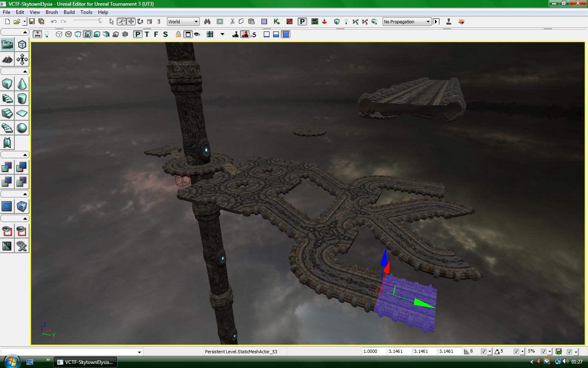The height and width of the screenshot is (368, 588).
Task: Click the Play-in-Editor joystick icon
Action: coord(448,21)
